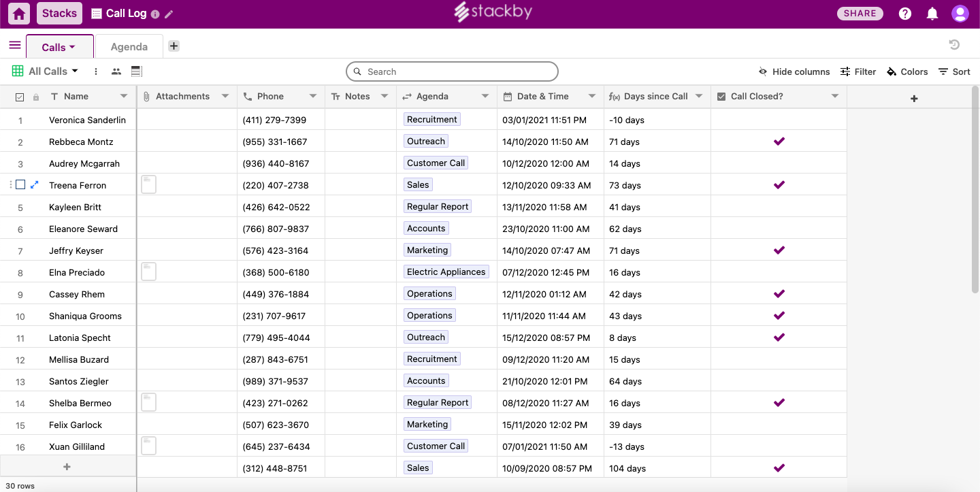The image size is (980, 492).
Task: Open the Days since Call column dropdown
Action: click(x=699, y=97)
